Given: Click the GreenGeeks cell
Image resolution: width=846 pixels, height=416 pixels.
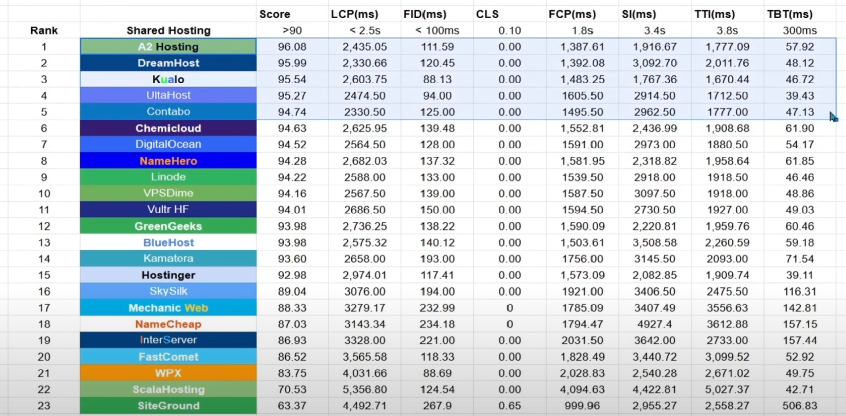Looking at the screenshot, I should coord(168,226).
